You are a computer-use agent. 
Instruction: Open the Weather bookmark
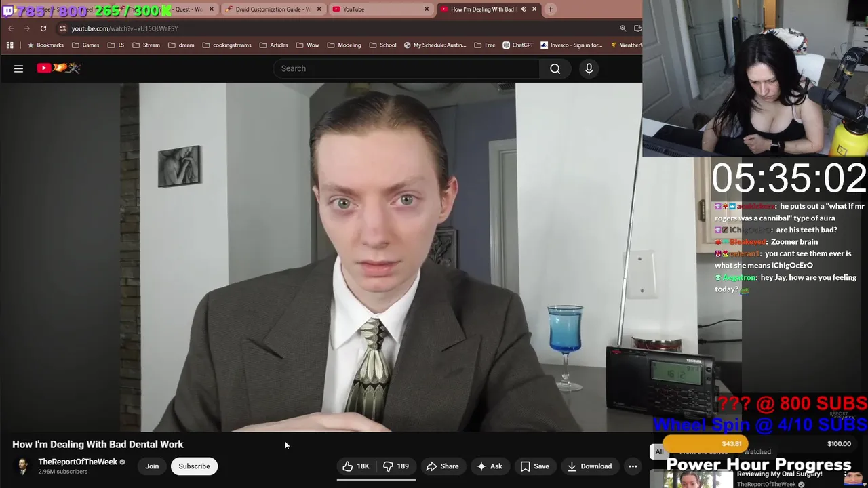point(626,45)
